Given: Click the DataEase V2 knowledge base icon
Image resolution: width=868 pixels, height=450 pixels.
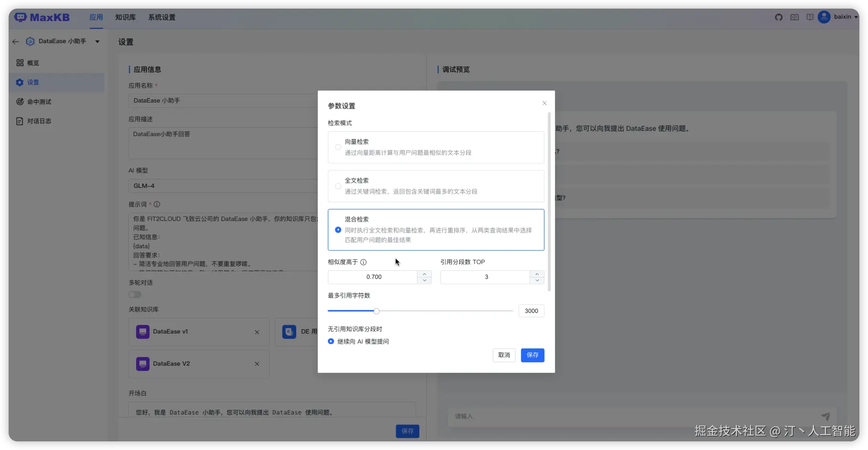Looking at the screenshot, I should (143, 364).
